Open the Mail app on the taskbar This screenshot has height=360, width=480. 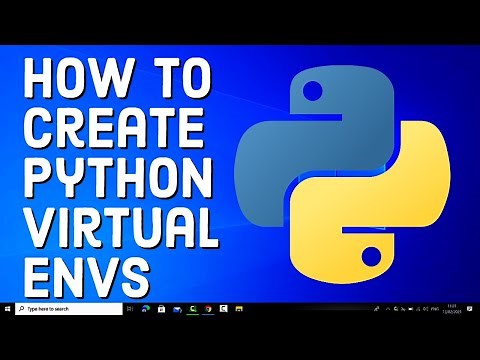point(177,309)
